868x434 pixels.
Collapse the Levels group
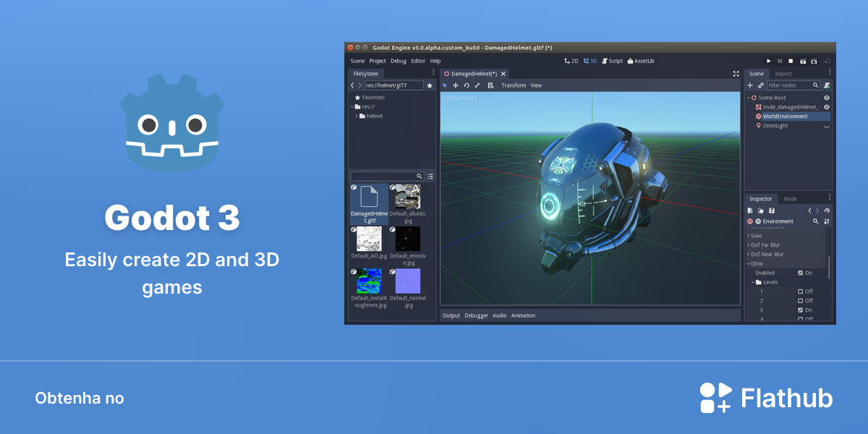752,282
